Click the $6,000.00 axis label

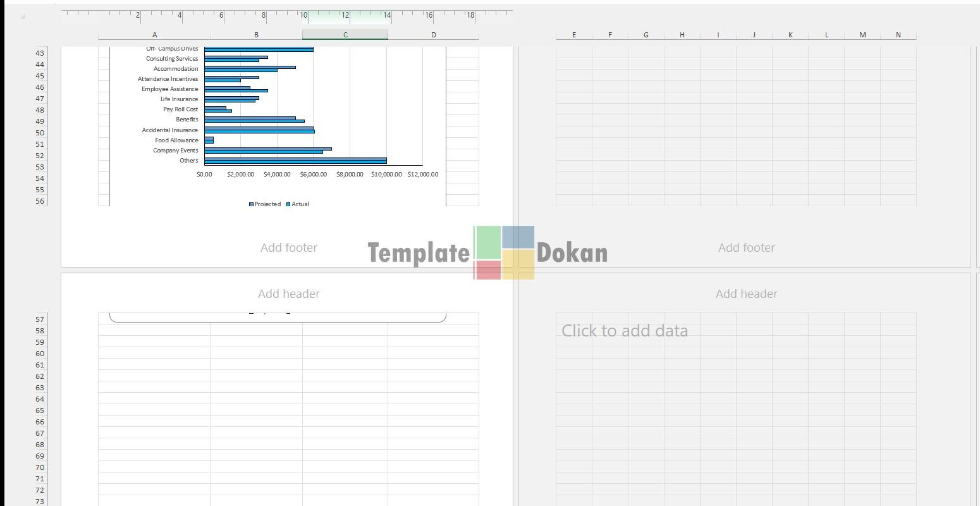tap(314, 175)
